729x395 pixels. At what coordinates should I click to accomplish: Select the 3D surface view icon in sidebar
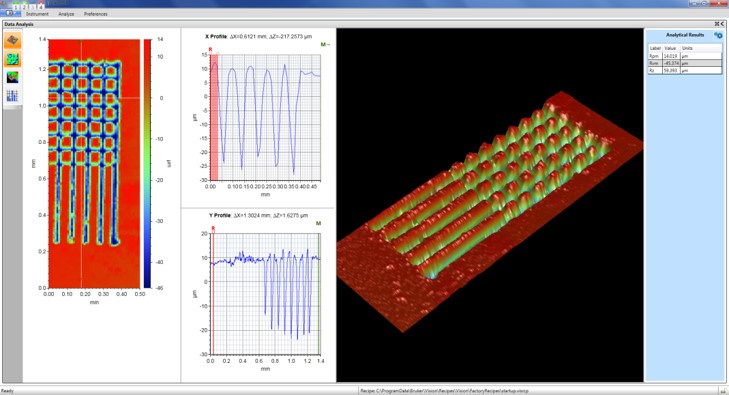(13, 40)
